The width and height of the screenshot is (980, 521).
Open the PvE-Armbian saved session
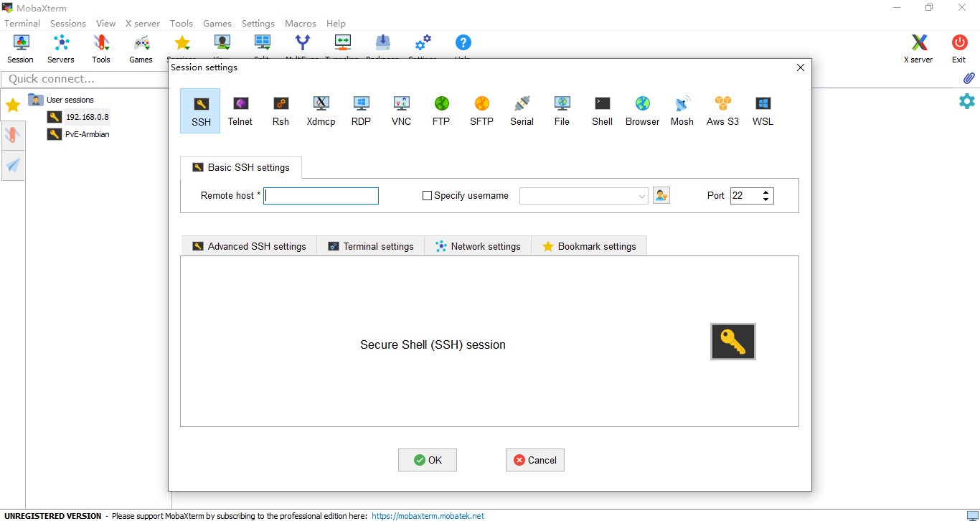(x=87, y=134)
